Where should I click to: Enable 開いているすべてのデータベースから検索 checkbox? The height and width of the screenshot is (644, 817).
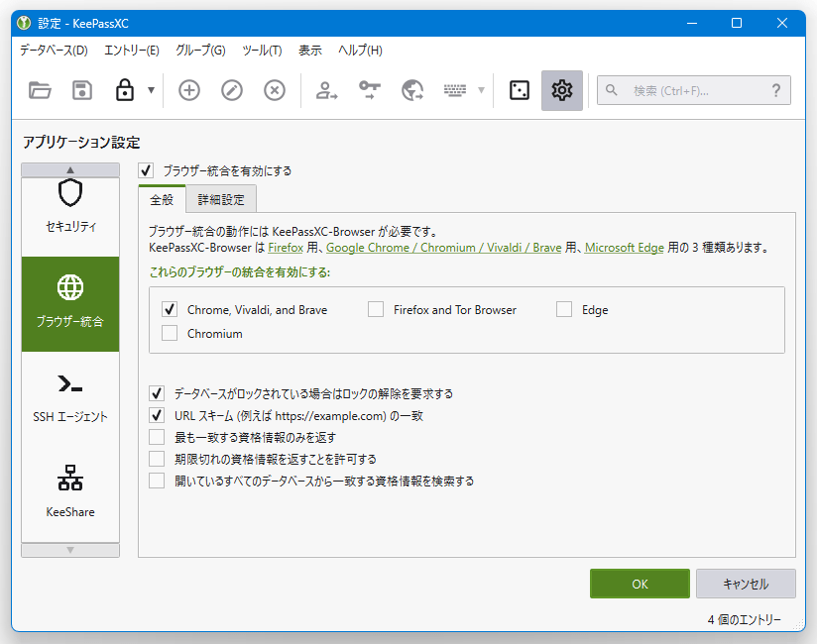click(157, 481)
